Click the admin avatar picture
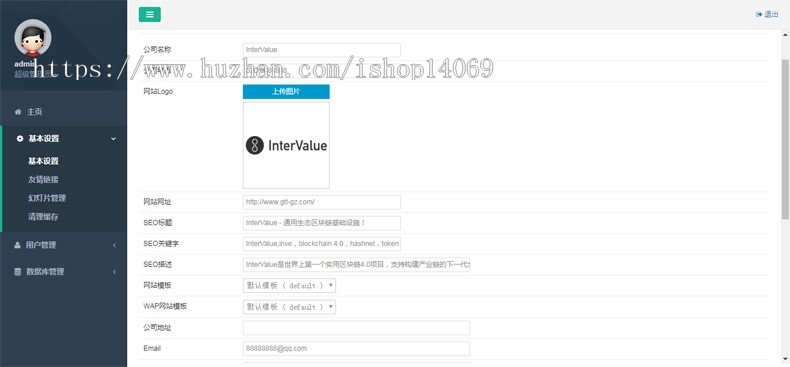The width and height of the screenshot is (790, 367). click(33, 37)
